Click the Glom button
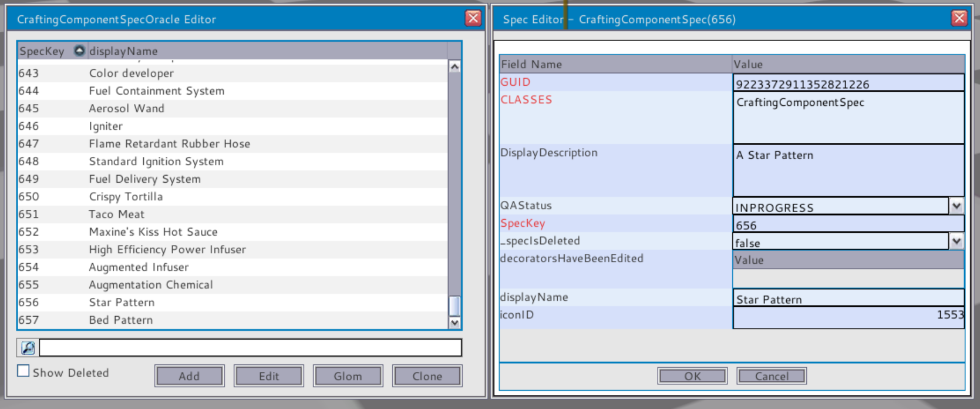The height and width of the screenshot is (409, 980). (348, 376)
